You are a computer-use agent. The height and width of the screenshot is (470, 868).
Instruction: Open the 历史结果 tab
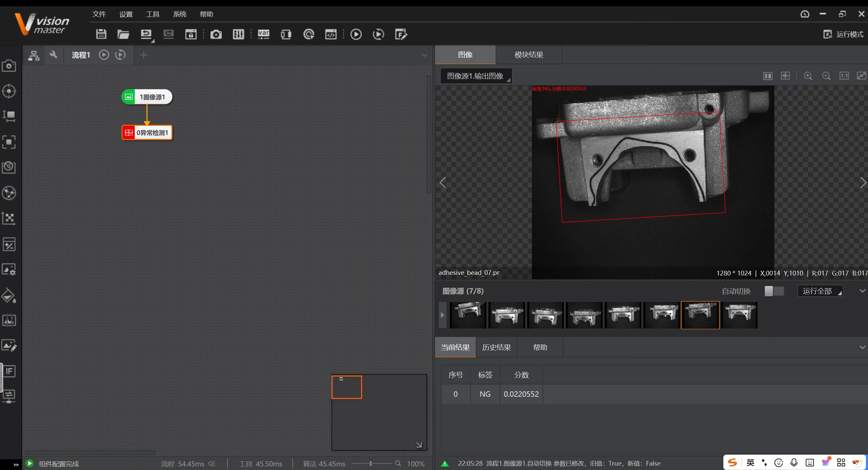[496, 347]
